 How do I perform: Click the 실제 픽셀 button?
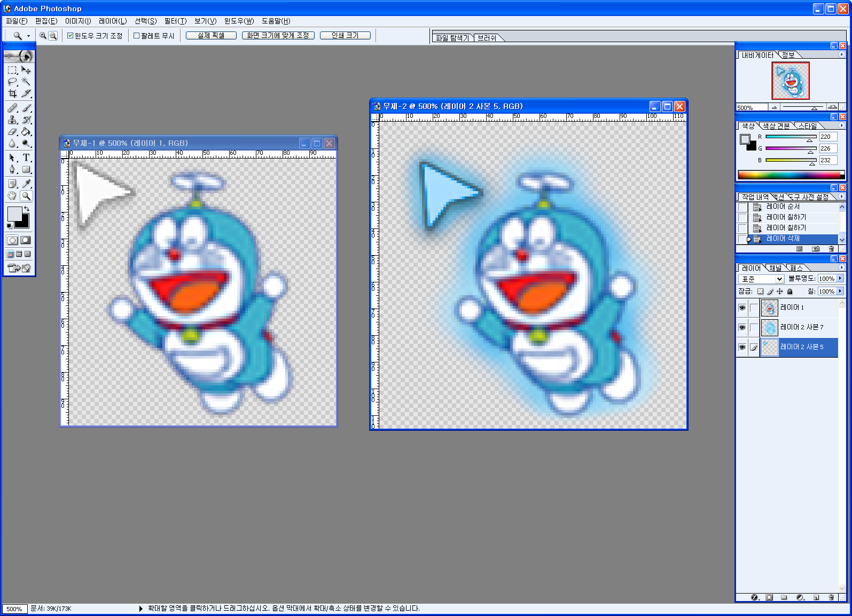coord(211,36)
